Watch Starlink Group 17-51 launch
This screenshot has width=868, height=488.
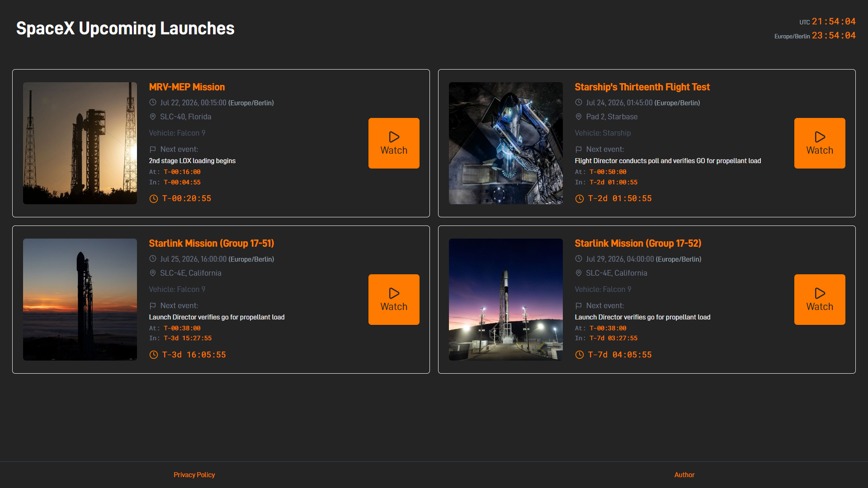click(394, 300)
